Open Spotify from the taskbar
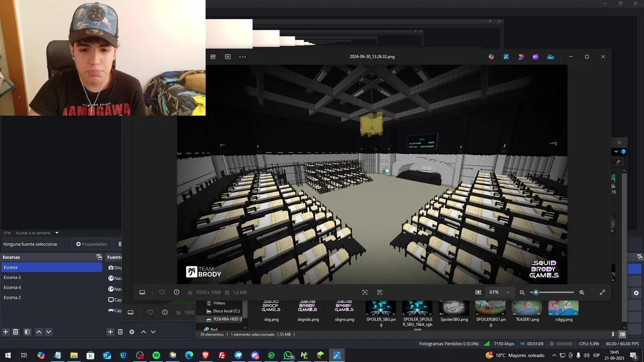 pyautogui.click(x=156, y=355)
